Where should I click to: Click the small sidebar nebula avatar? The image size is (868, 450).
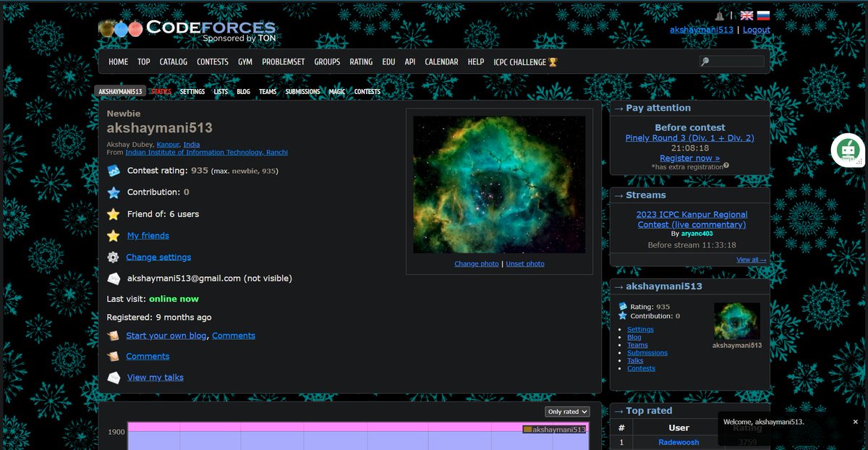coord(737,321)
